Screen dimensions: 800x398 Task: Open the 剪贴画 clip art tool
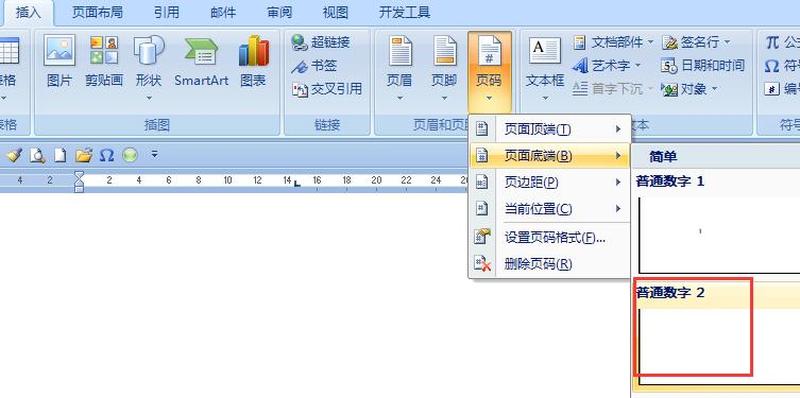(x=104, y=61)
